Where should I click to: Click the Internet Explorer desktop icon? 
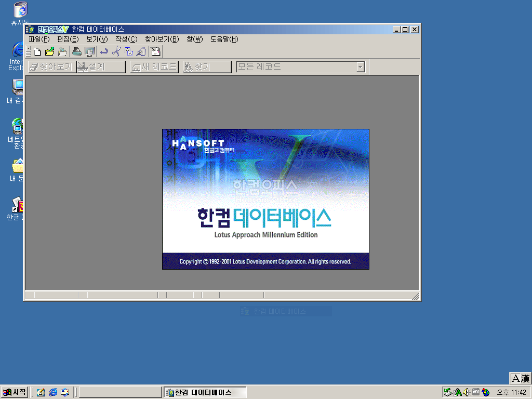pyautogui.click(x=17, y=56)
